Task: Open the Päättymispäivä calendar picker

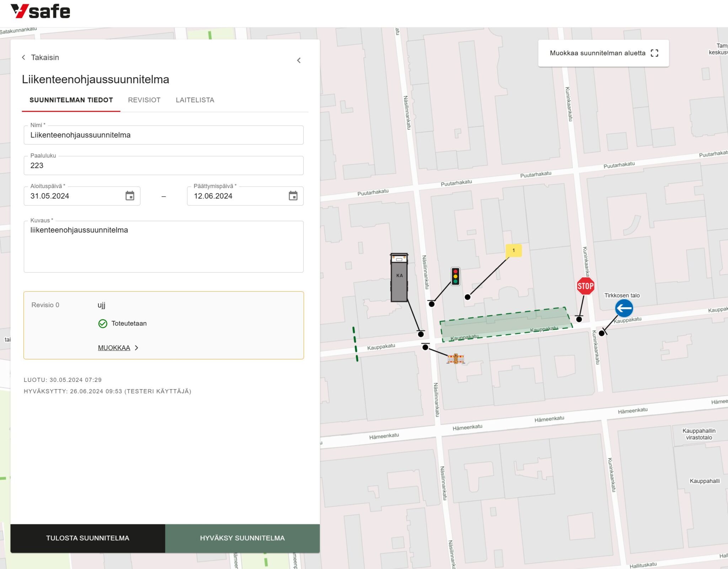Action: pyautogui.click(x=293, y=196)
